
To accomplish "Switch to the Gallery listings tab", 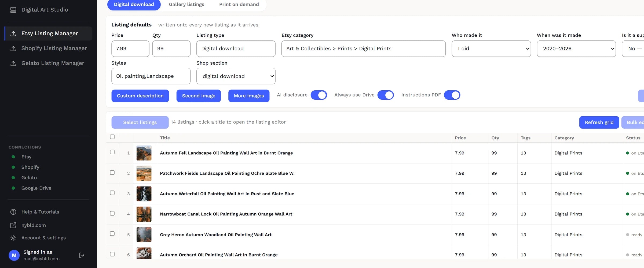I will click(186, 5).
